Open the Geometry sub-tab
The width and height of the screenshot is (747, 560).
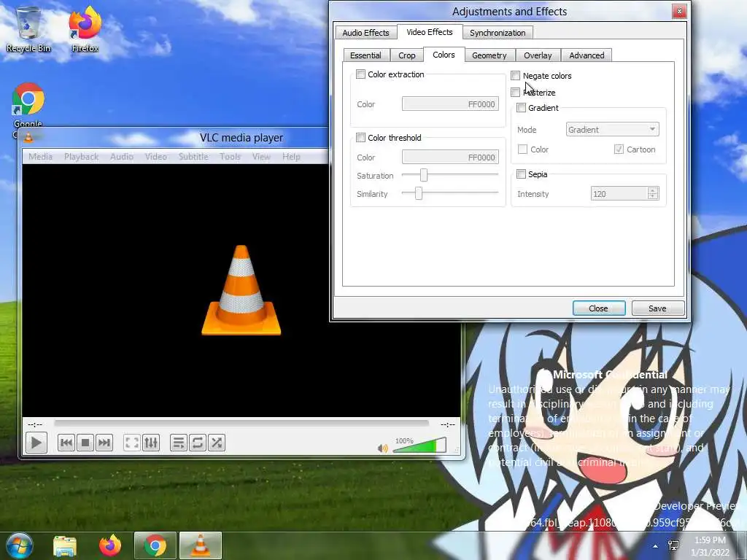tap(489, 55)
